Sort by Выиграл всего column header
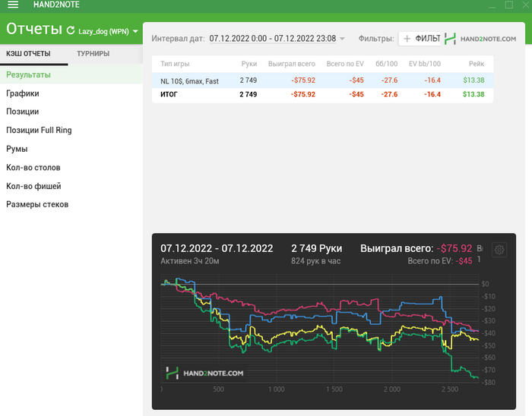Viewport: 532px width, 416px height. click(291, 64)
